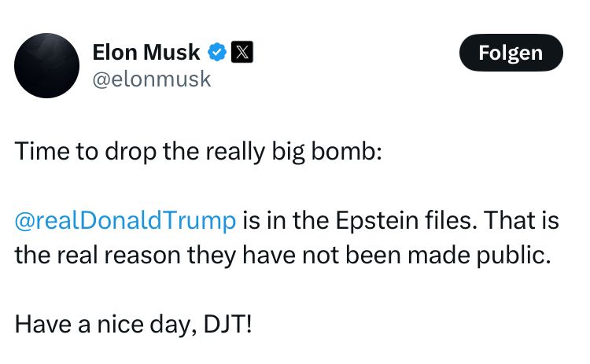Click the line "Time to drop the really big bomb:"
Viewport: 590px width, 364px height.
coord(198,152)
